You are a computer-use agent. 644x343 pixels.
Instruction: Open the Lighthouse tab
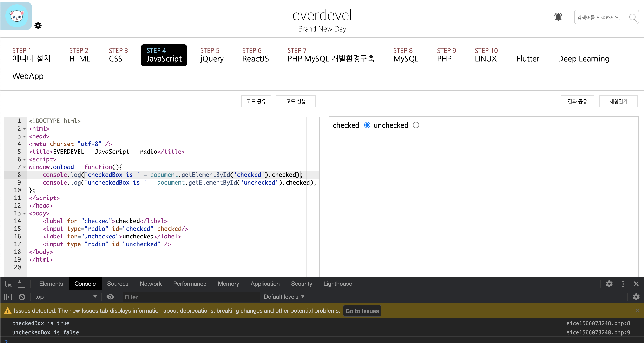click(337, 284)
